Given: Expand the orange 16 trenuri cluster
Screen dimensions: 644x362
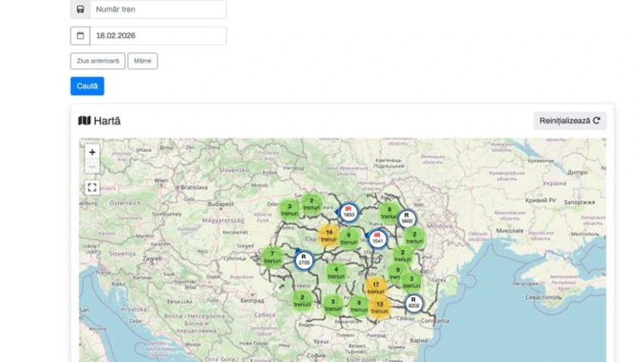Looking at the screenshot, I should pyautogui.click(x=329, y=235).
